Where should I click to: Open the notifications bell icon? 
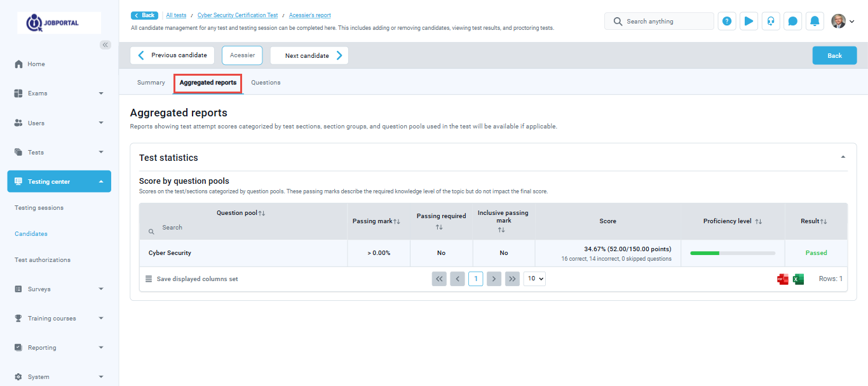click(x=815, y=21)
